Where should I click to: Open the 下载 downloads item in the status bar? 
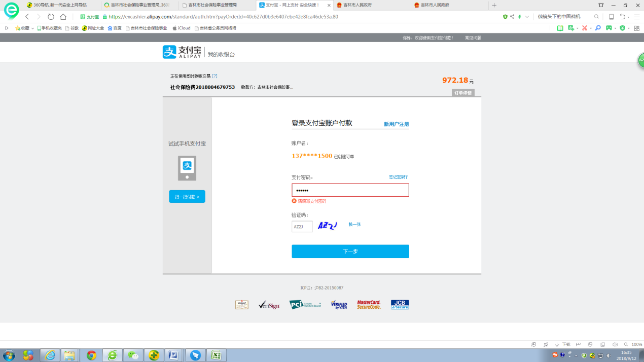563,344
